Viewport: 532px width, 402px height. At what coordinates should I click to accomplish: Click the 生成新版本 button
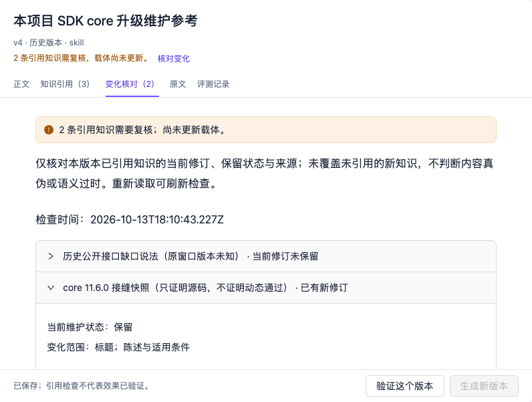[484, 386]
